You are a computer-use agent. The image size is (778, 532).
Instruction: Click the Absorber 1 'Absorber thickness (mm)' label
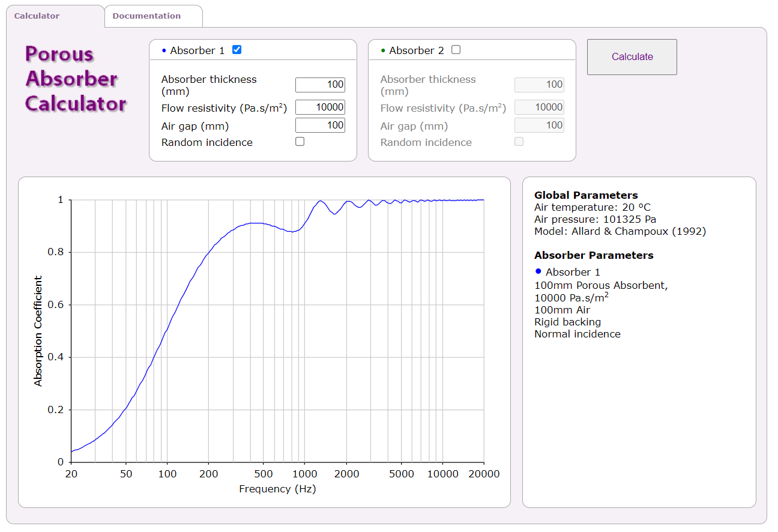209,85
